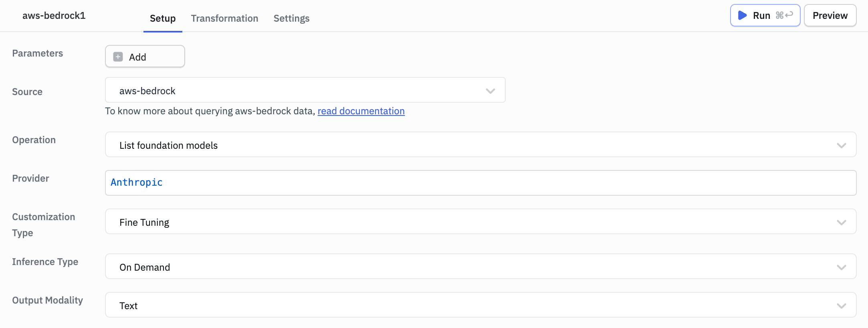
Task: Open the Customization Type dropdown
Action: [480, 221]
